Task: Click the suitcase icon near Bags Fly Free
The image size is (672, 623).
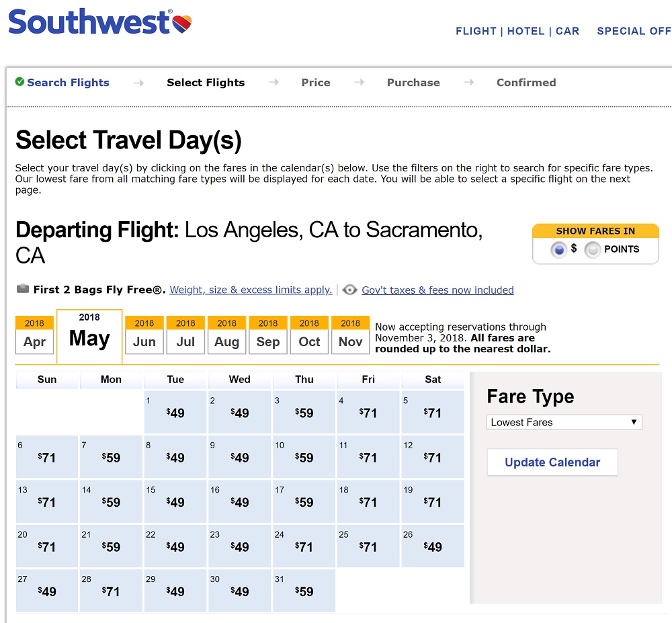Action: point(23,289)
